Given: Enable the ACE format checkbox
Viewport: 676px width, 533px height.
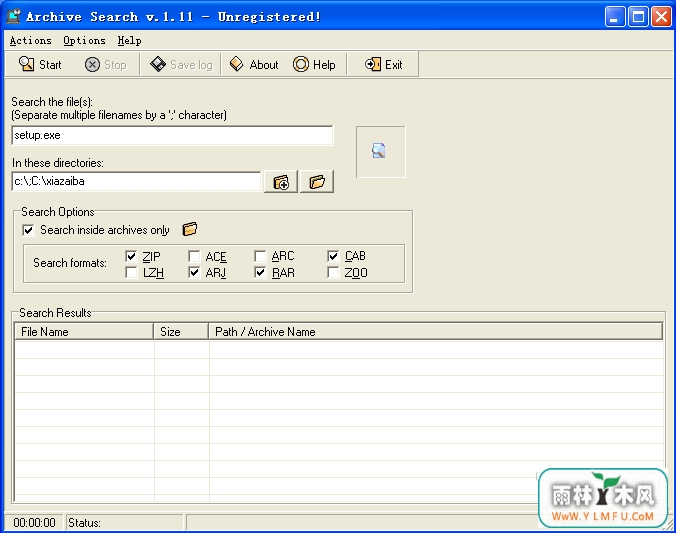Looking at the screenshot, I should pyautogui.click(x=194, y=256).
